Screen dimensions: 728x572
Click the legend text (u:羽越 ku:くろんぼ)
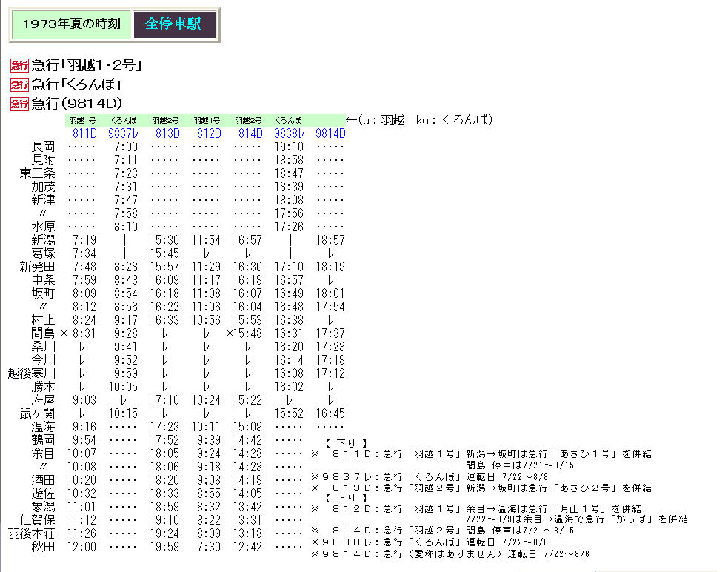pyautogui.click(x=425, y=120)
